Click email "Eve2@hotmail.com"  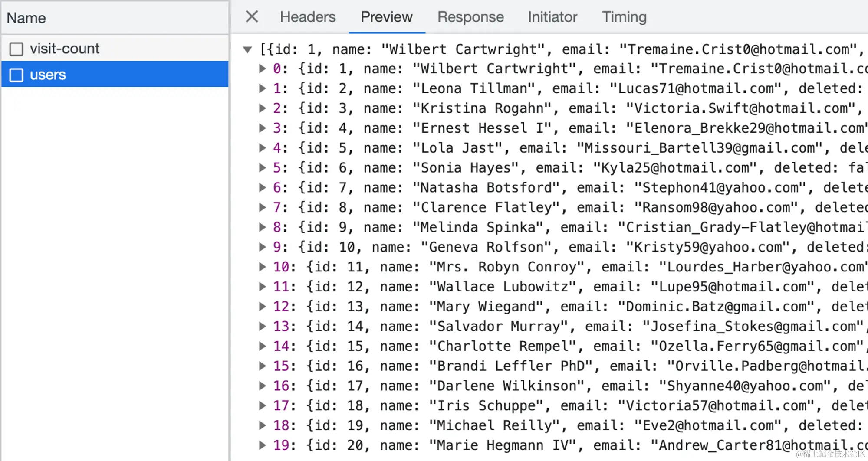coord(708,425)
